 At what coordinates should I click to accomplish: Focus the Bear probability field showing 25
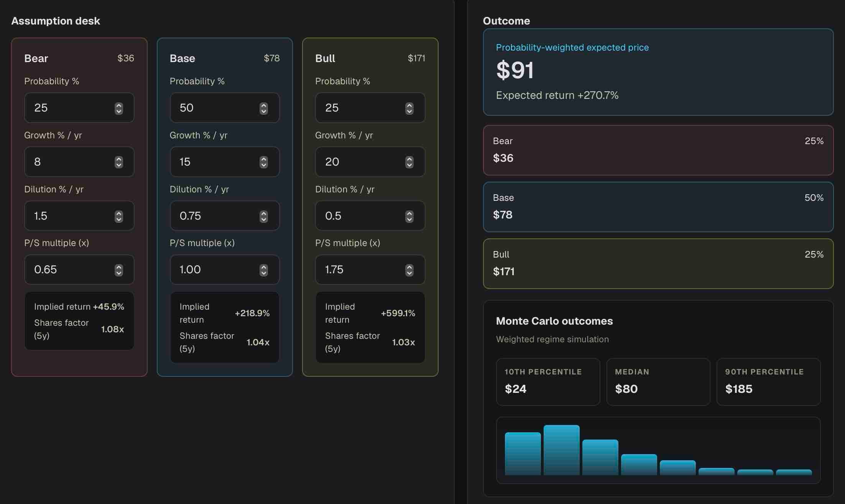[x=79, y=108]
